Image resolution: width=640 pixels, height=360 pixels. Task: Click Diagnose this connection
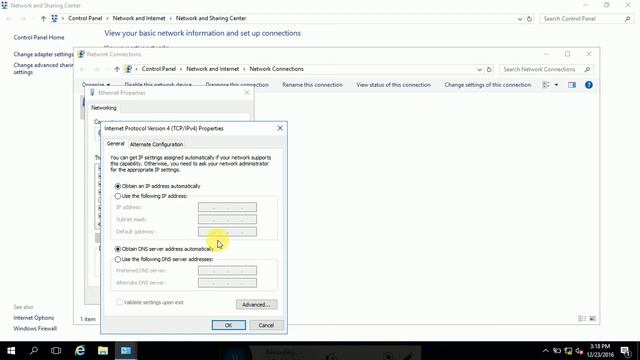[x=237, y=85]
